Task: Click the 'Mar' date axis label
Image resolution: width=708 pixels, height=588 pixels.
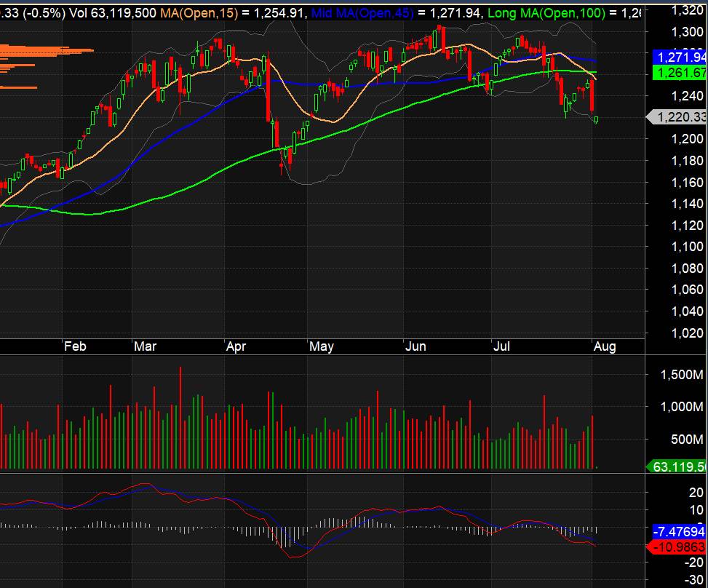Action: tap(145, 346)
